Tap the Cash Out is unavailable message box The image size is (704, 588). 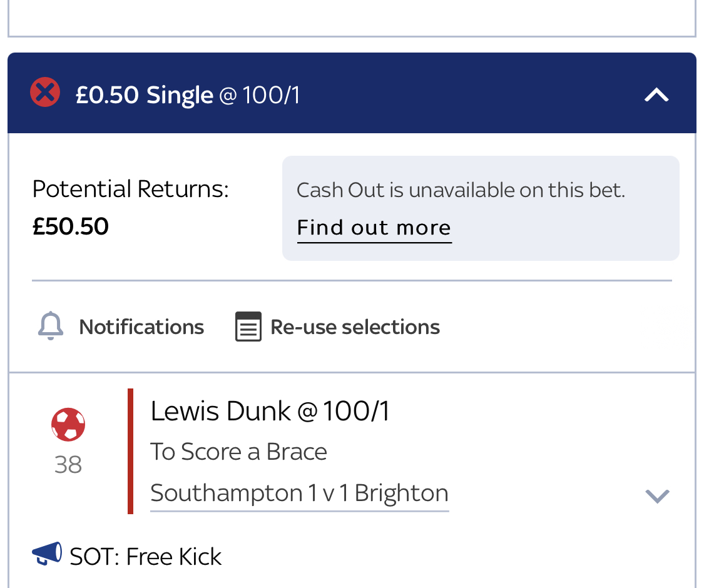481,208
